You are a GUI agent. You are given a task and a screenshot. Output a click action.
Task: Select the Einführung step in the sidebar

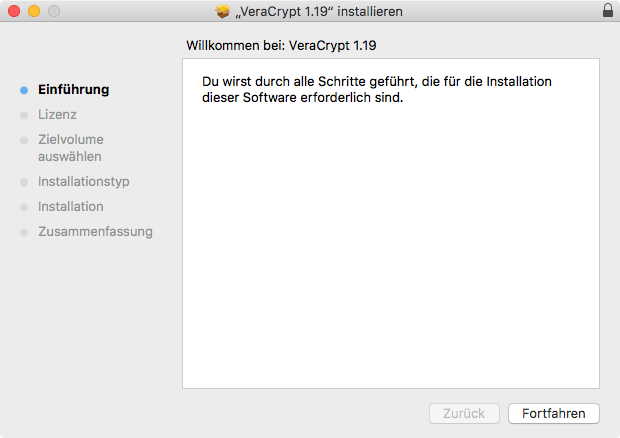click(73, 90)
